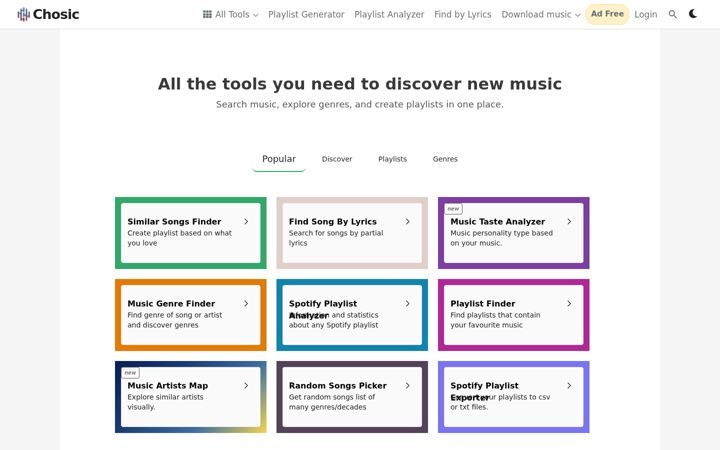This screenshot has width=720, height=450.
Task: Open the Music Artists Map title
Action: [x=168, y=386]
